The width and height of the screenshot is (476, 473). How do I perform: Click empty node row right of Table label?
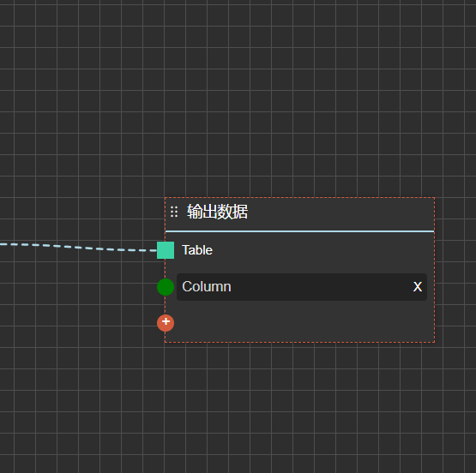(x=322, y=250)
